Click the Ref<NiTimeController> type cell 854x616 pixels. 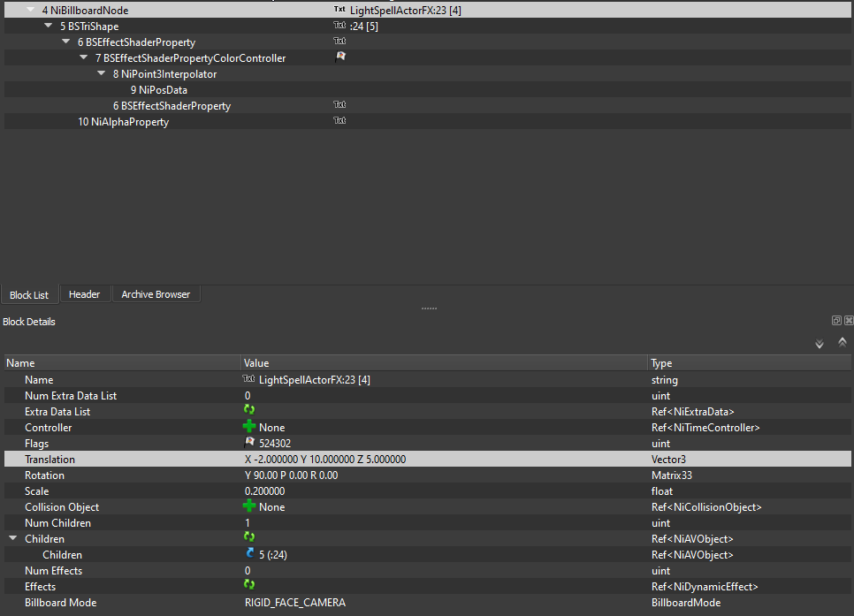click(705, 428)
